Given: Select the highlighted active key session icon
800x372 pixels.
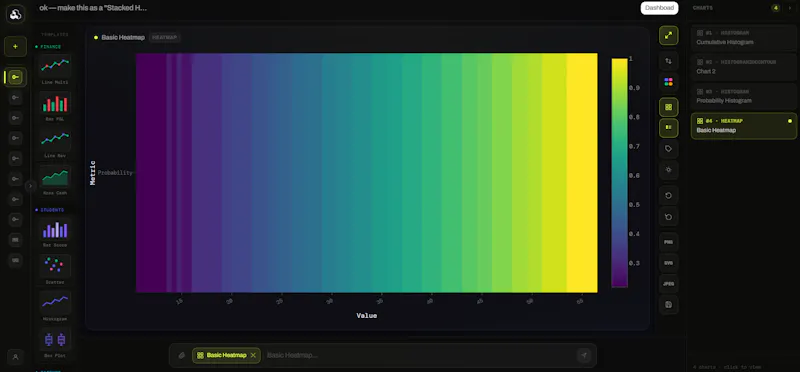Looking at the screenshot, I should point(15,77).
